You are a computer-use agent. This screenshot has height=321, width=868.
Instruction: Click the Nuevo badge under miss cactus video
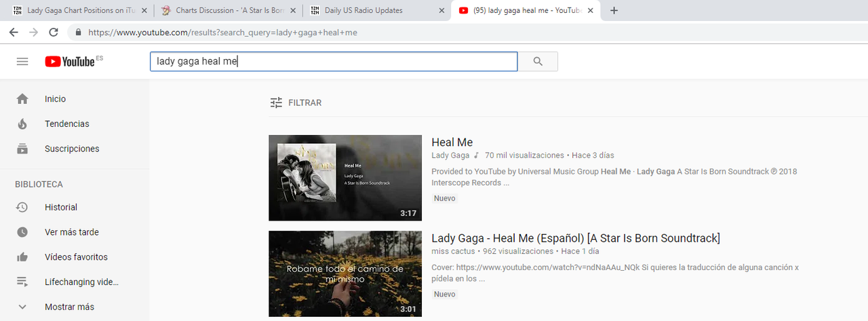pyautogui.click(x=445, y=295)
